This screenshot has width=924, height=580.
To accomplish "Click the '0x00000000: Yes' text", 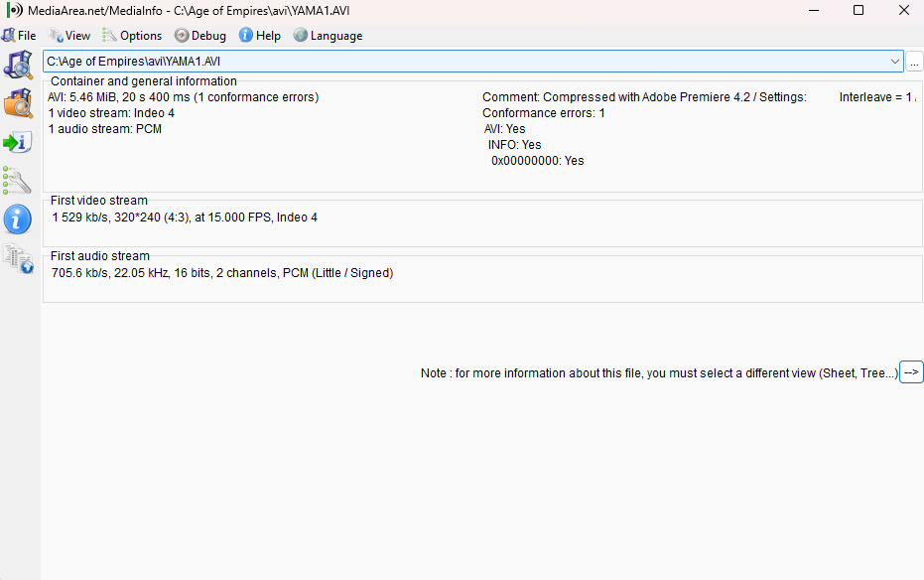I will 538,161.
